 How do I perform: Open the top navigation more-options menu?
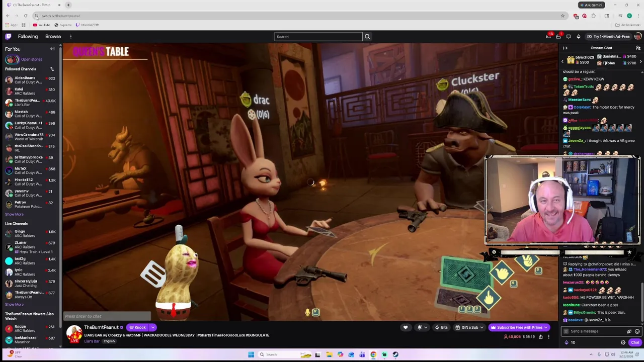pos(70,36)
